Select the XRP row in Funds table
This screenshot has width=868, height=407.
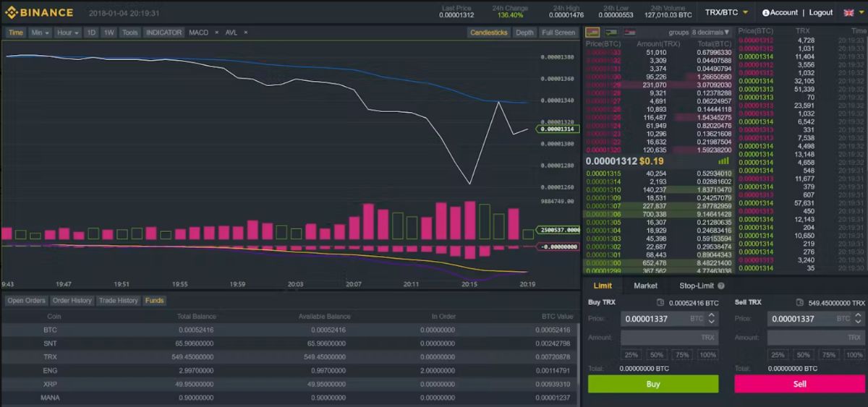pyautogui.click(x=289, y=384)
